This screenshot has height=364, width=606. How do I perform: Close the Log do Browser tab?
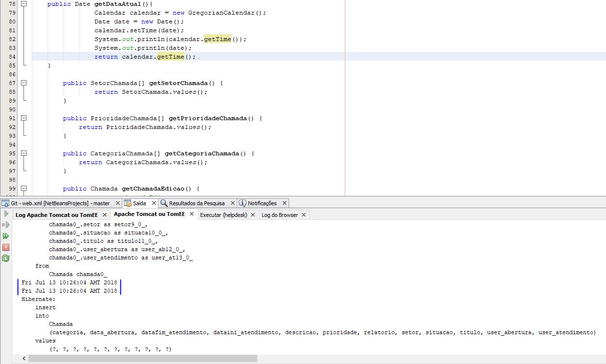coord(303,215)
